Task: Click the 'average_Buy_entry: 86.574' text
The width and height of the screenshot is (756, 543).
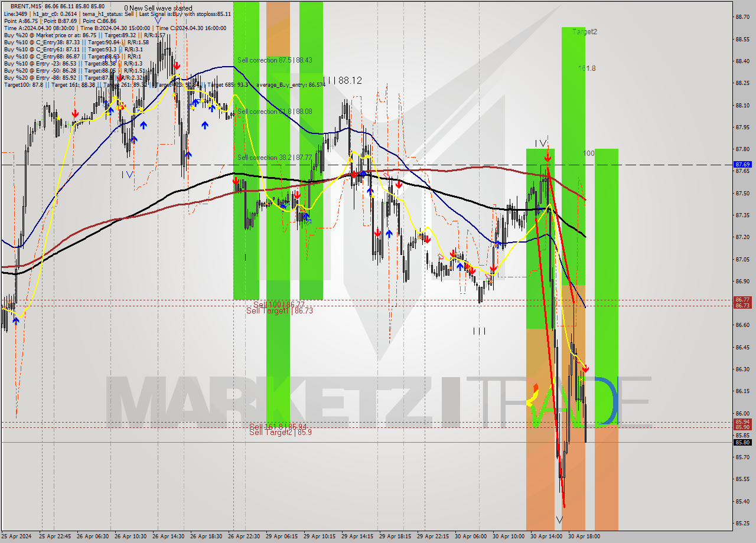Action: pyautogui.click(x=290, y=85)
